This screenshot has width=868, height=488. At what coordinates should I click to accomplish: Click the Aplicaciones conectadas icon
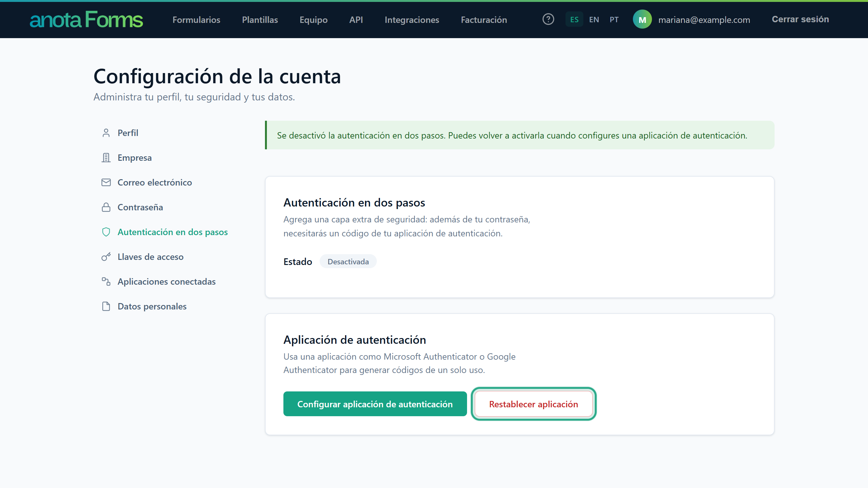tap(106, 281)
